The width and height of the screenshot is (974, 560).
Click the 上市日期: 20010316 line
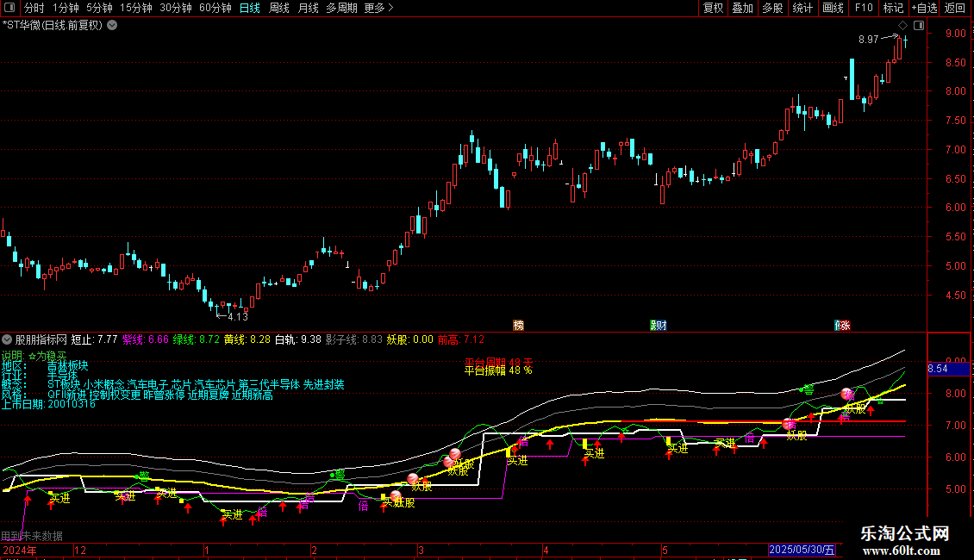click(x=48, y=404)
